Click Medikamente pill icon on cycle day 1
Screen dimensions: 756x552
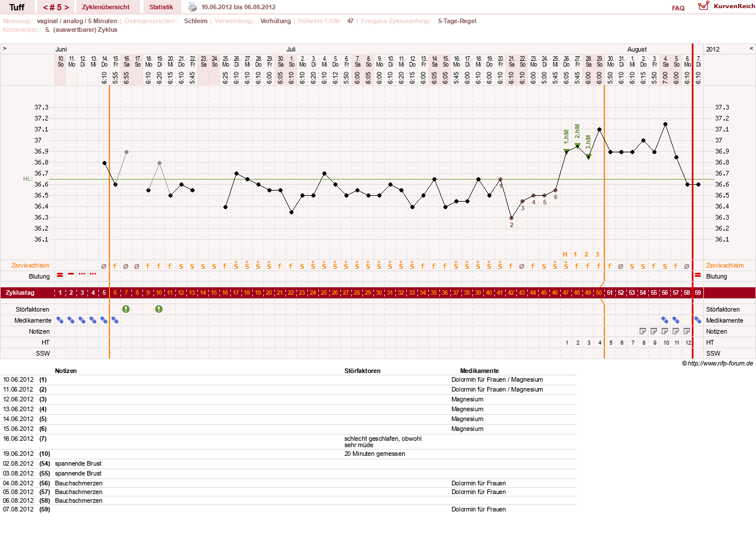60,320
